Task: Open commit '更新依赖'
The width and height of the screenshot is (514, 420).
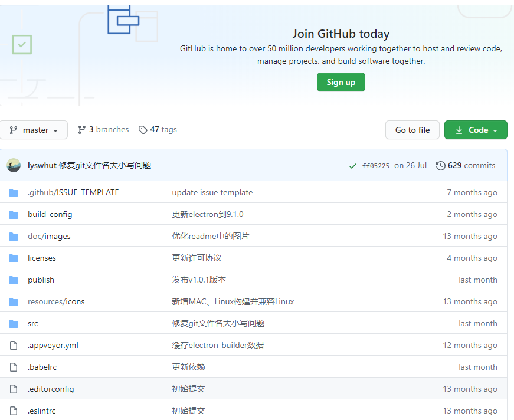Action: point(188,367)
